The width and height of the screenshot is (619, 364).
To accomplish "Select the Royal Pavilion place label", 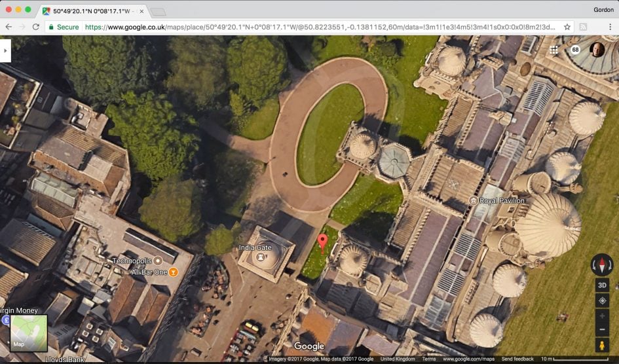I will [x=501, y=200].
